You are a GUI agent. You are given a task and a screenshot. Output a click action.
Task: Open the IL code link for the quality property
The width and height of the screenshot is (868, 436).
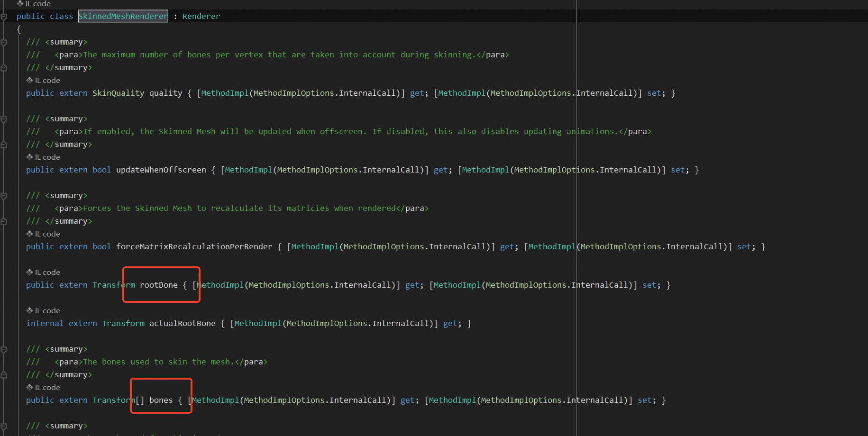point(47,80)
